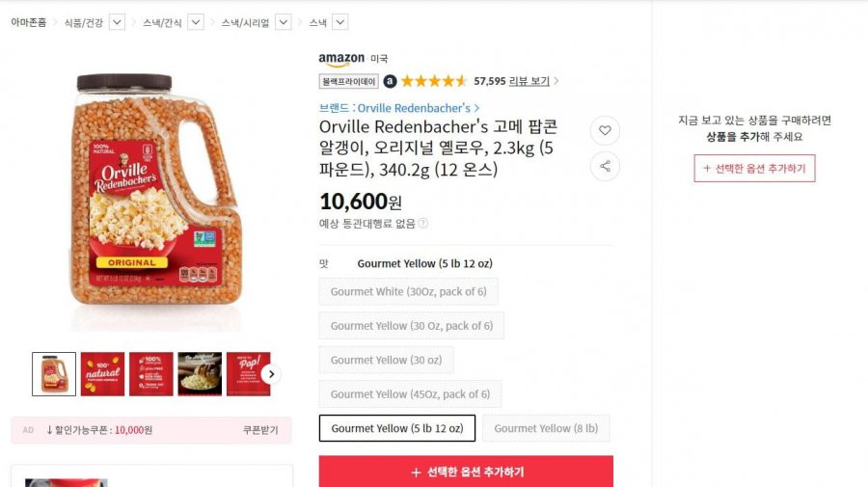
Task: Expand the 스낵/간식 breadcrumb dropdown
Action: (196, 23)
